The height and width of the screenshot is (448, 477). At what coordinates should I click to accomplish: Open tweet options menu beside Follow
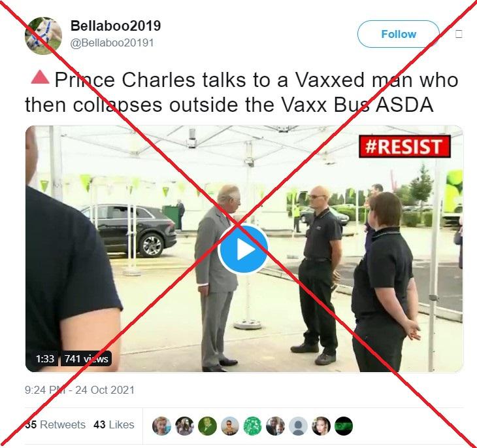[459, 34]
